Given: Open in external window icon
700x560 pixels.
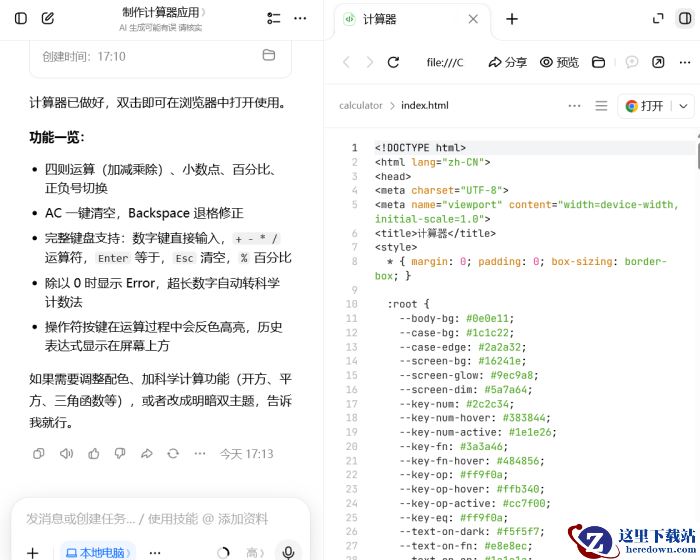Looking at the screenshot, I should (x=658, y=62).
